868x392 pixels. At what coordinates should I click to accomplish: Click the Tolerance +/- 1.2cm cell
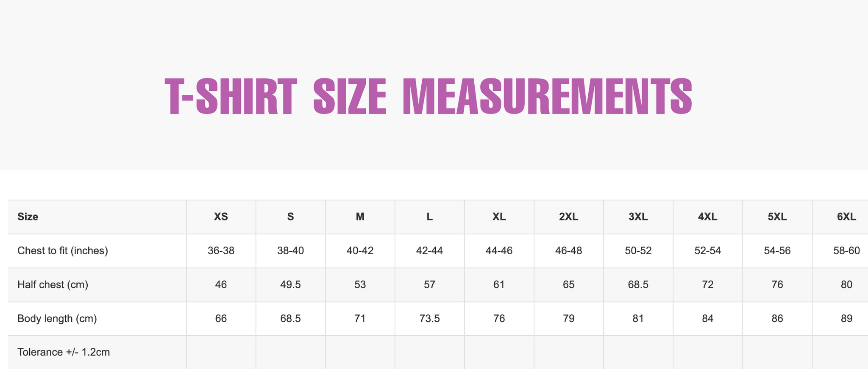64,352
